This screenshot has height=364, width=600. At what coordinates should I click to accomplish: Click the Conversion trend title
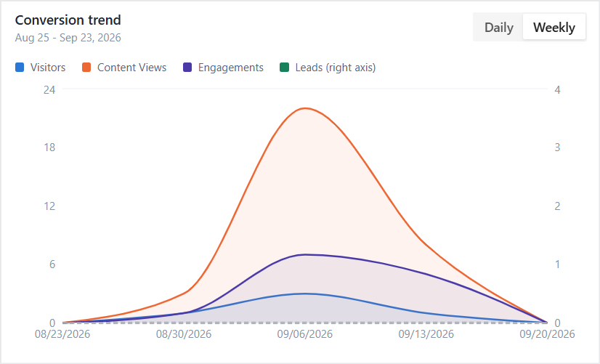pos(68,20)
